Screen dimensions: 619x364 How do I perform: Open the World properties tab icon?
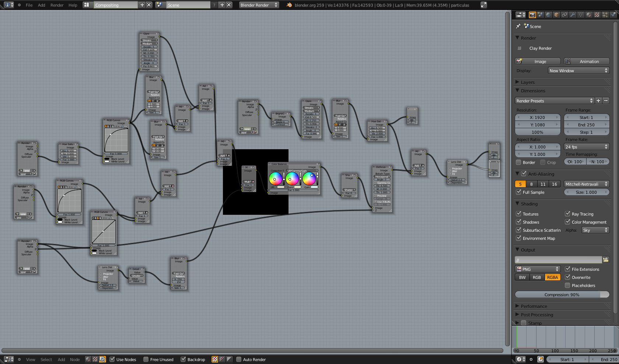pos(548,15)
